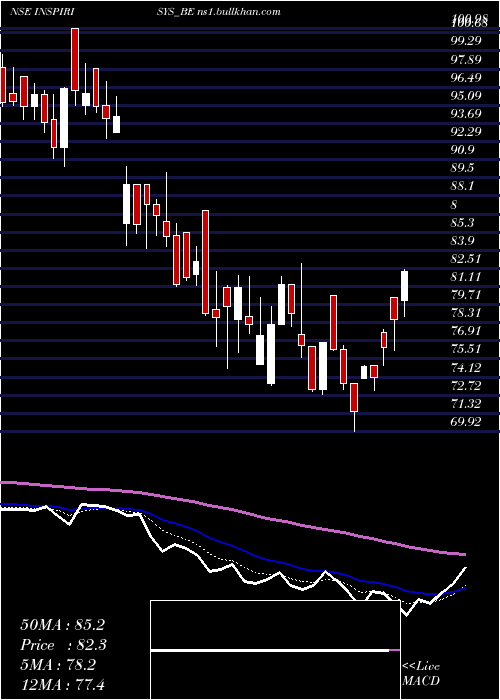Click the MACD histogram box
The image size is (500, 700).
click(275, 650)
